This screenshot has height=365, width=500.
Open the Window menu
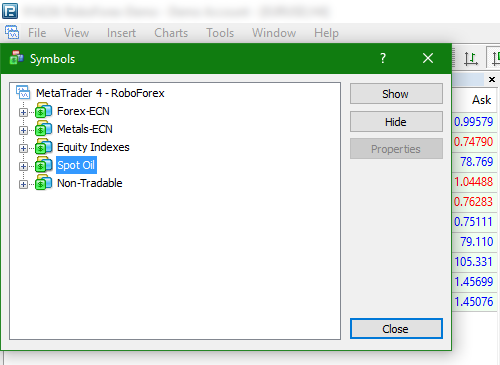point(274,33)
